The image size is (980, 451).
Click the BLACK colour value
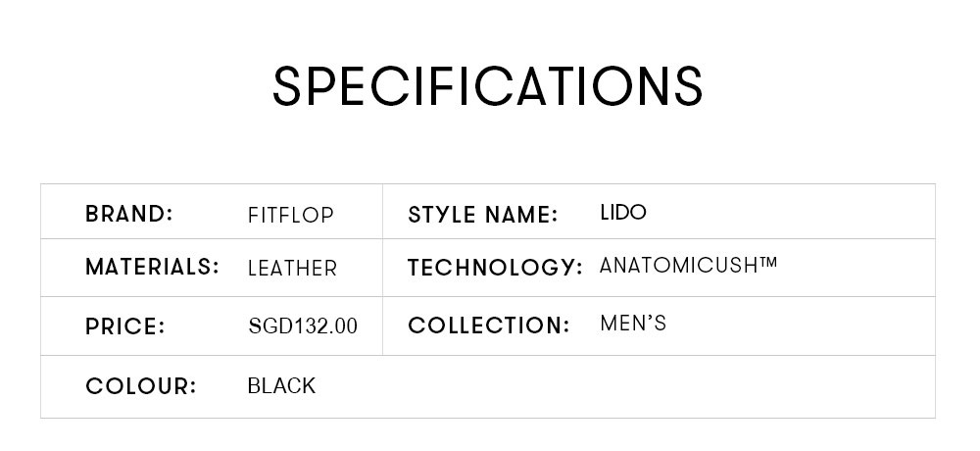coord(282,386)
